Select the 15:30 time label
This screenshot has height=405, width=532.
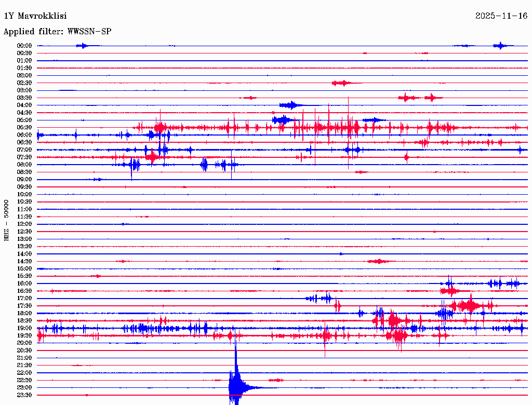tap(24, 276)
